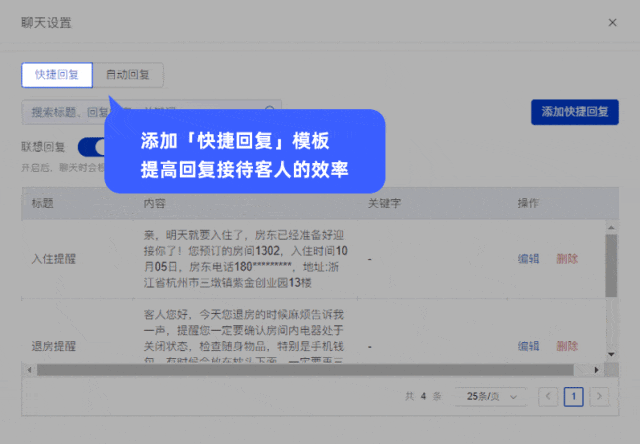Delete the 入住提醒 quick reply
Image resolution: width=640 pixels, height=444 pixels.
tap(567, 259)
